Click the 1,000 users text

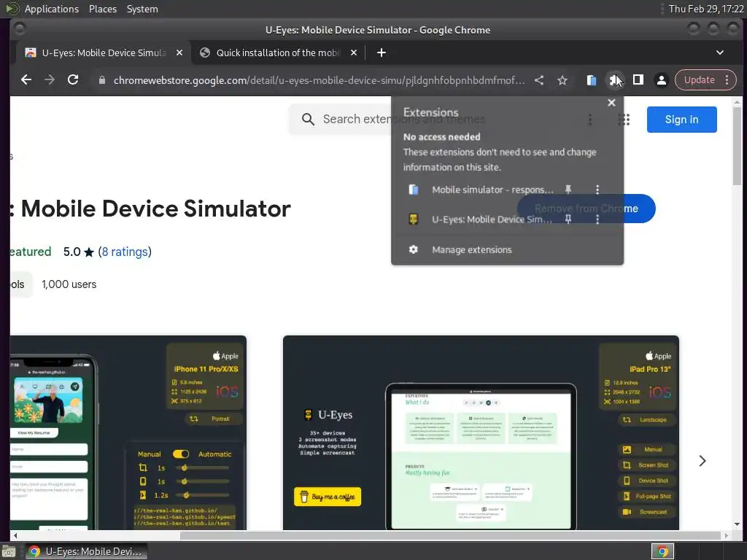click(x=69, y=284)
